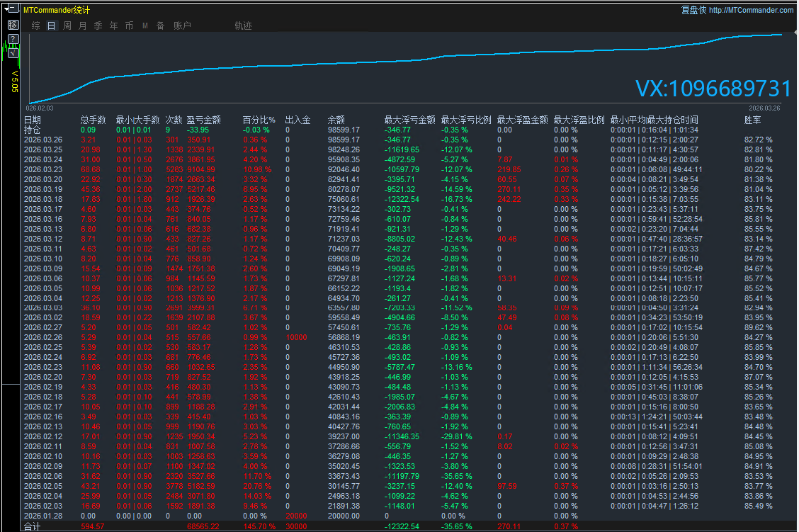Open the 月 monthly statistics tab

pos(82,26)
